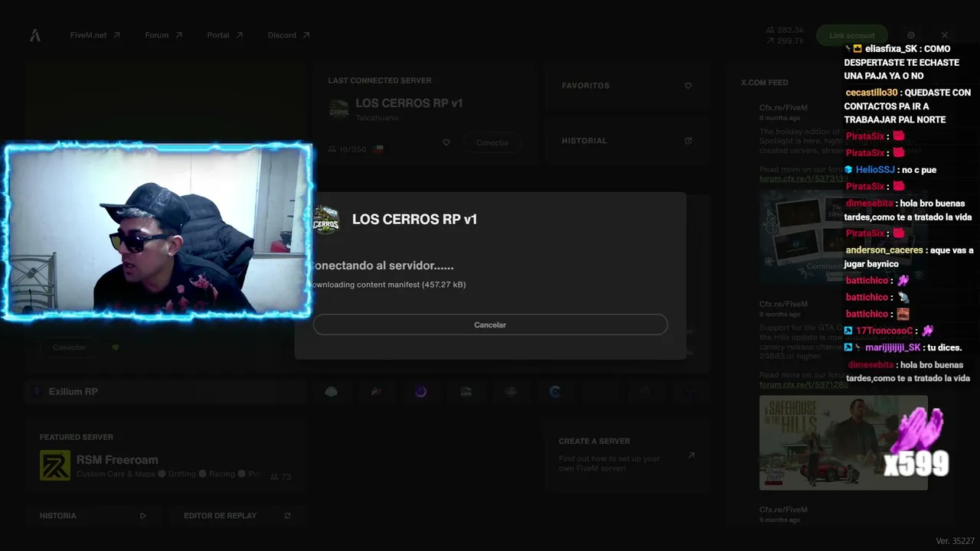Open the settings gear icon
The image size is (980, 551).
pyautogui.click(x=911, y=35)
